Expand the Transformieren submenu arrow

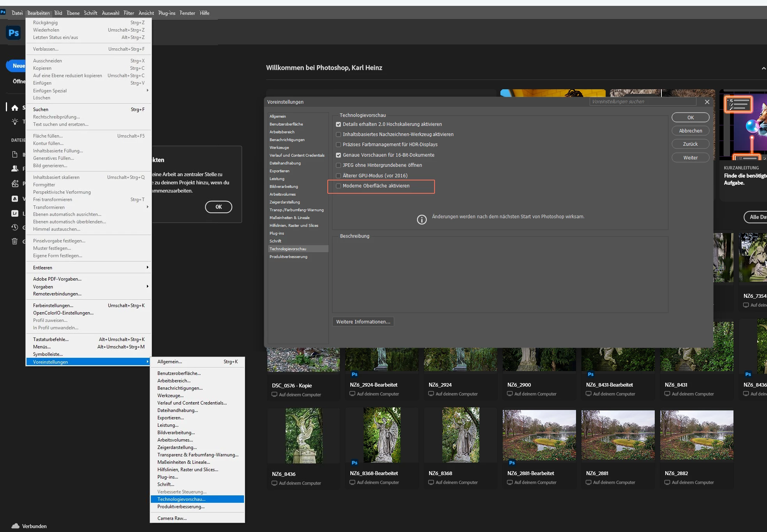147,207
